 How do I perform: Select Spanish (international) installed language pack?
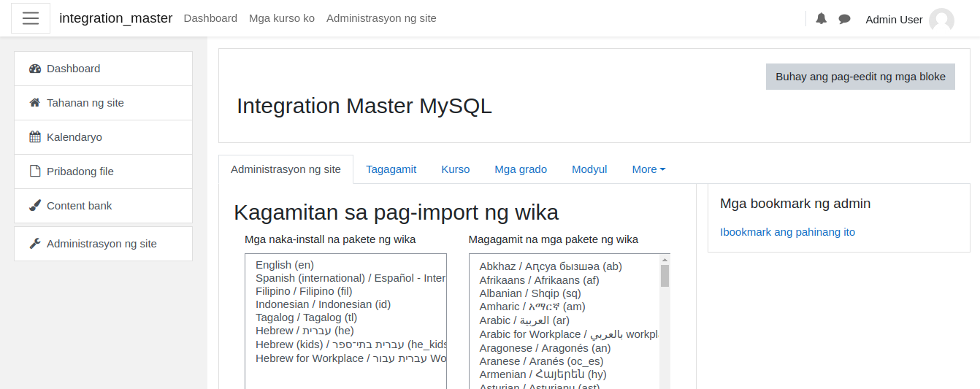click(345, 278)
